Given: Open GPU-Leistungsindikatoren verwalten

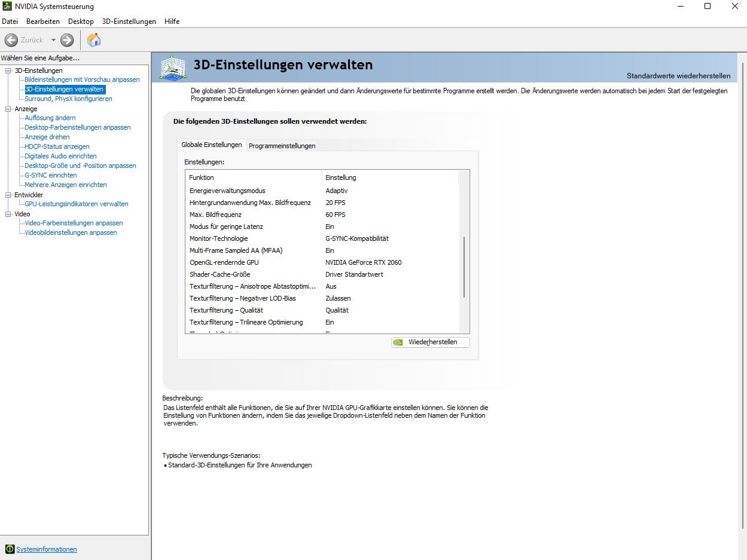Looking at the screenshot, I should [77, 204].
